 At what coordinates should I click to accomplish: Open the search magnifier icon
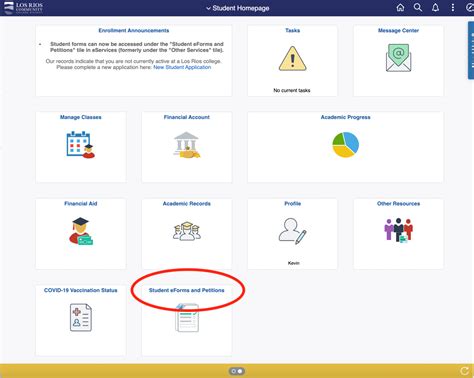[418, 8]
